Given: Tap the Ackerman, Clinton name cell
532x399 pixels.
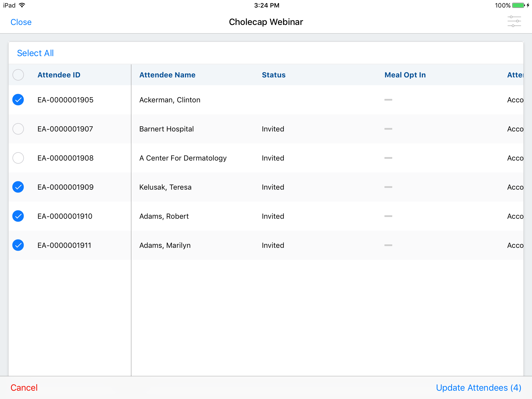Looking at the screenshot, I should 170,100.
